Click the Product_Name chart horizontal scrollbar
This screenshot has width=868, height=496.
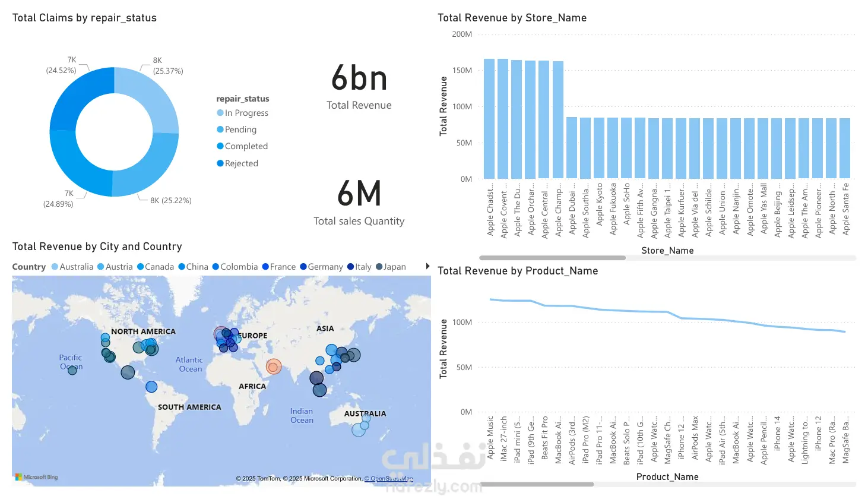point(537,484)
